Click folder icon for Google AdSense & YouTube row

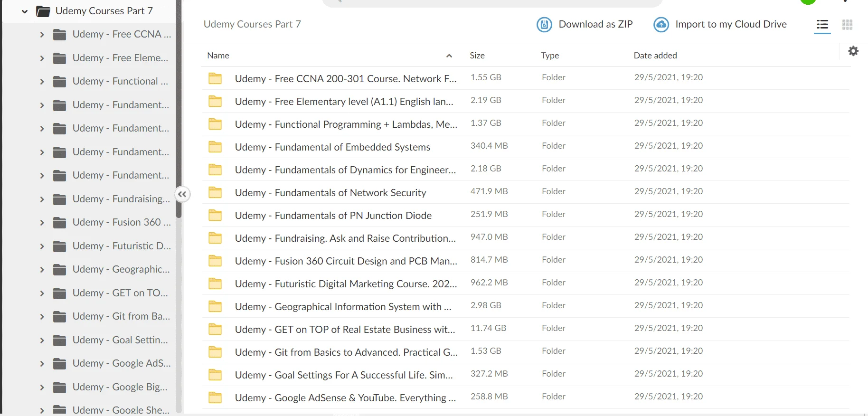click(215, 397)
